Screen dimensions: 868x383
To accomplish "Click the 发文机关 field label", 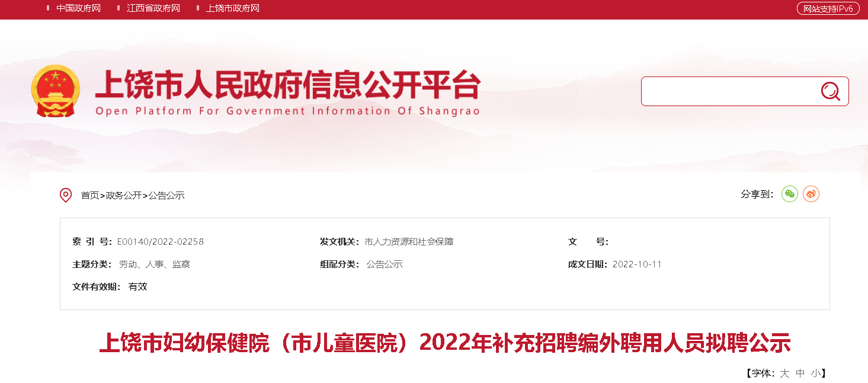I will click(x=339, y=242).
